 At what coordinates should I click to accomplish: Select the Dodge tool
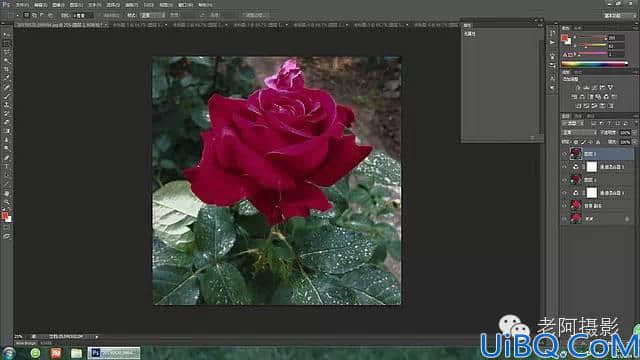click(x=6, y=148)
